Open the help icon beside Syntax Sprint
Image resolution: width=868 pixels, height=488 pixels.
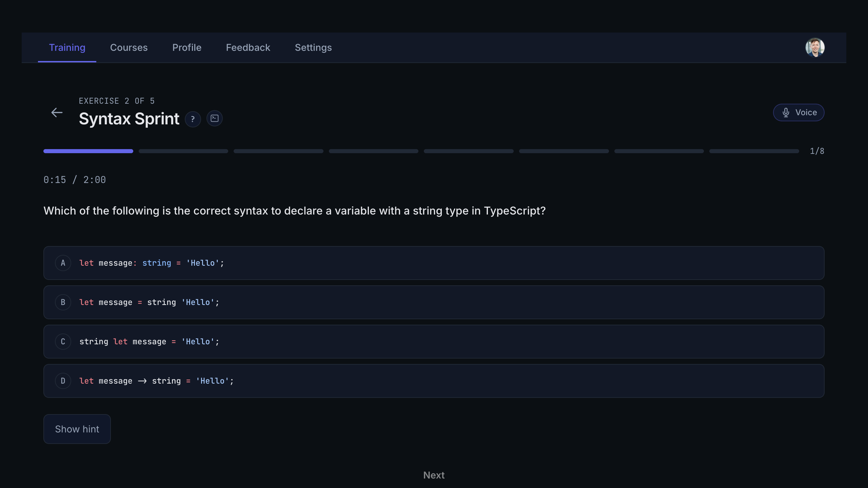click(193, 119)
